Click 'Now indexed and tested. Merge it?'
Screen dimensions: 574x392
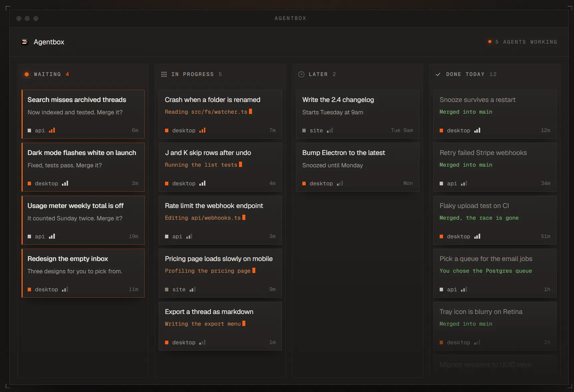pyautogui.click(x=75, y=112)
